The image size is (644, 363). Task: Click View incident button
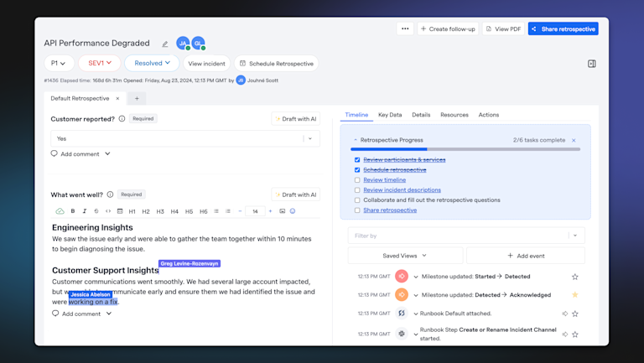pyautogui.click(x=206, y=64)
